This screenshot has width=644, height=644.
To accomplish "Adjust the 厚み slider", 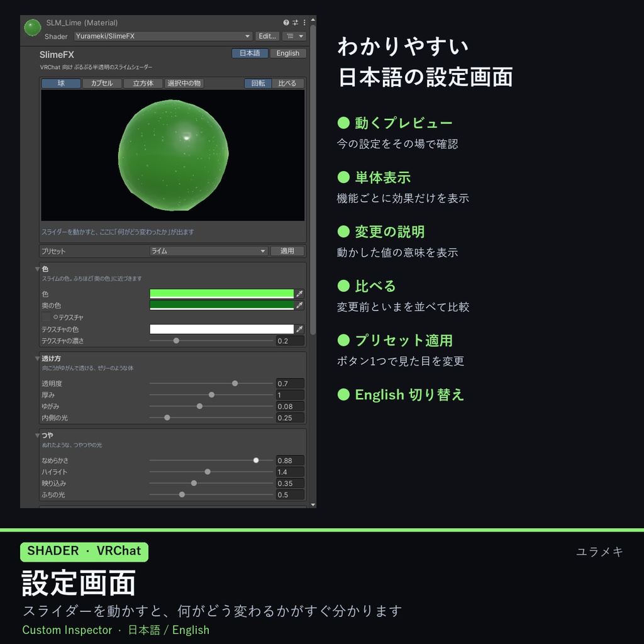I will 211,395.
